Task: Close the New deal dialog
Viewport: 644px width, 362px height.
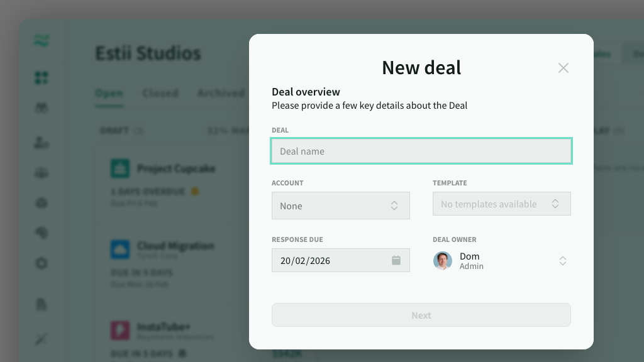Action: pos(563,68)
